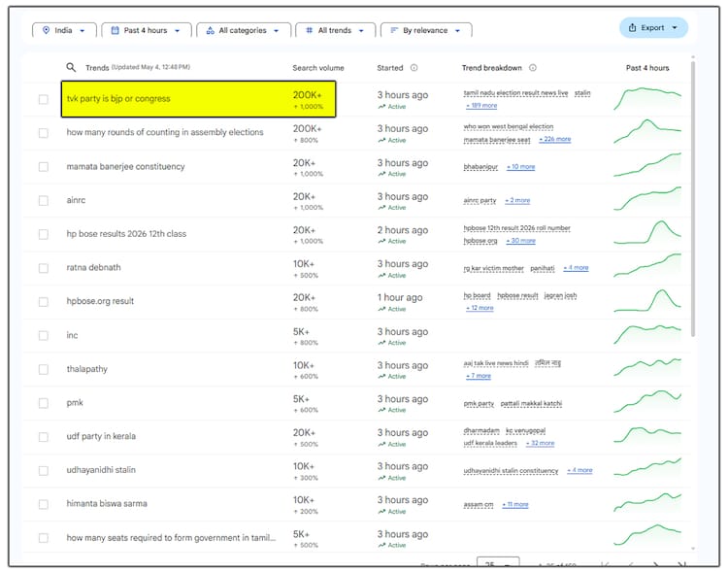
Task: Click the search magnifier icon beside Trends
Action: 71,67
